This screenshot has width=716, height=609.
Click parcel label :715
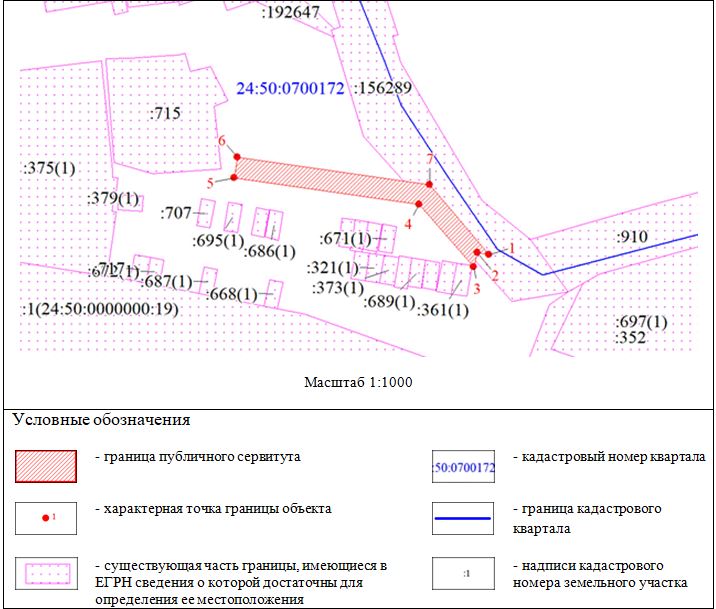[x=164, y=114]
